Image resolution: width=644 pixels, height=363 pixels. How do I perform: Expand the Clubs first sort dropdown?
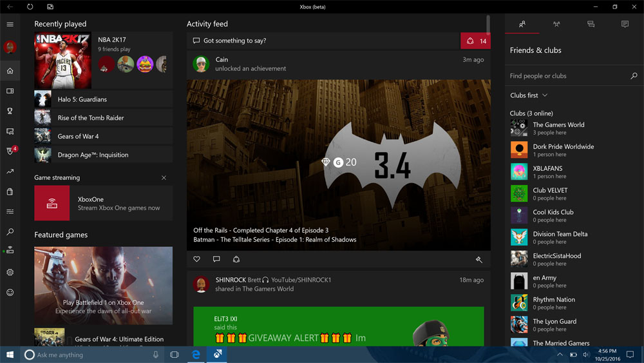(x=529, y=95)
